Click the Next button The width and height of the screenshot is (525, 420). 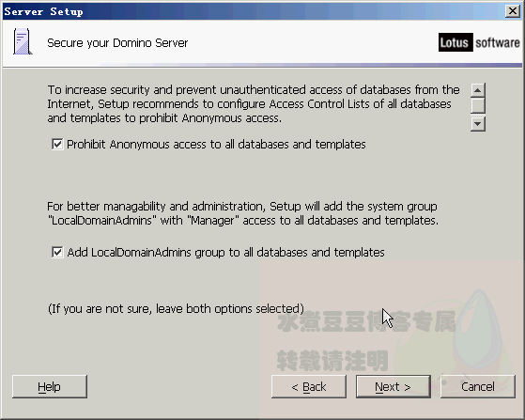(x=394, y=386)
